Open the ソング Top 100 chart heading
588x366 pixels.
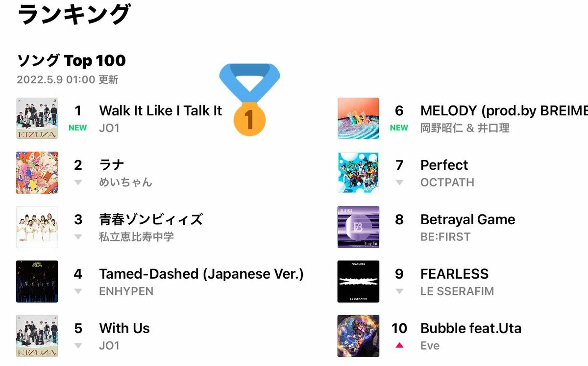[71, 61]
